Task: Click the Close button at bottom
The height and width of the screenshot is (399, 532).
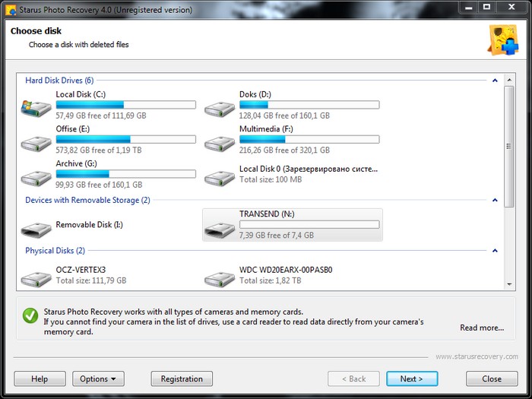Action: [x=492, y=378]
